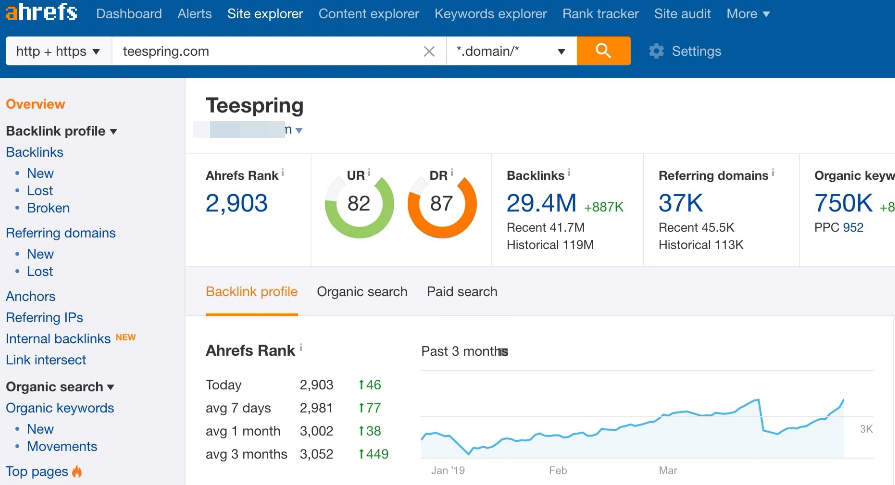Image resolution: width=895 pixels, height=485 pixels.
Task: Click the Backlinks count 29.4M
Action: click(541, 203)
